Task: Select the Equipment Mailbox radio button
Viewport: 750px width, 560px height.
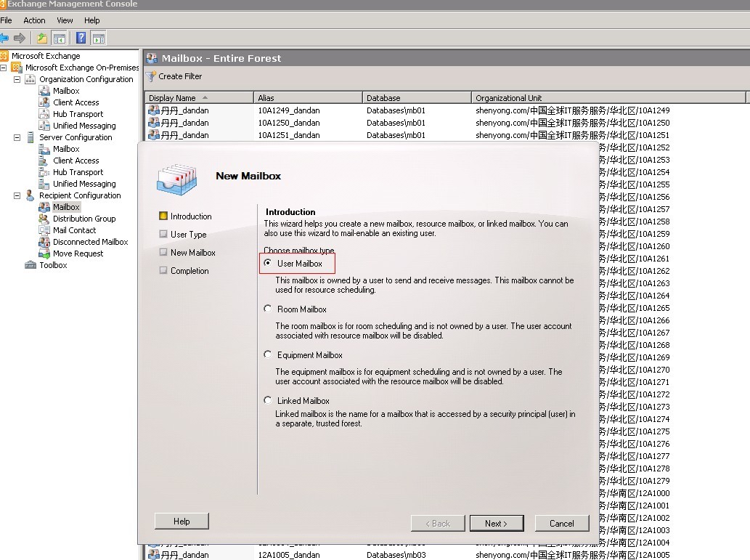Action: click(268, 354)
